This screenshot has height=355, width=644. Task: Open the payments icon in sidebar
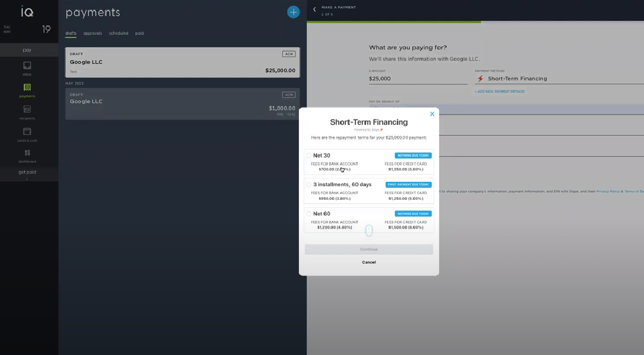point(27,87)
